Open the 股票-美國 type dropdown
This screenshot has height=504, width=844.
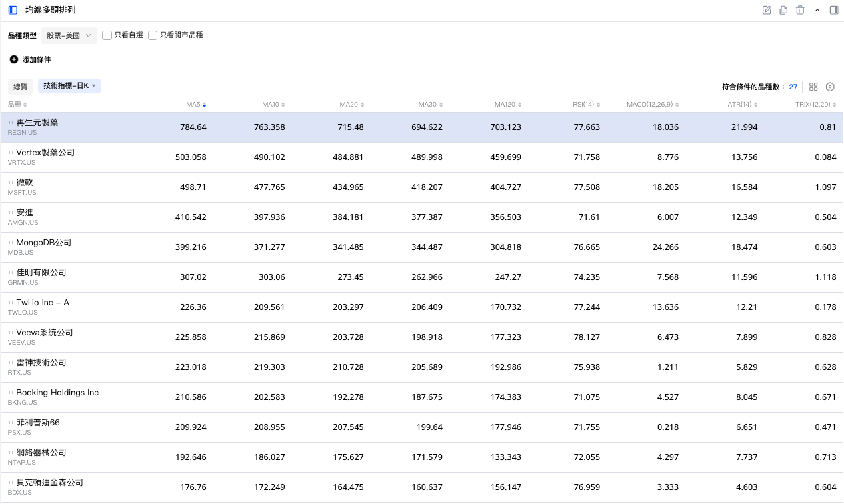(x=69, y=35)
